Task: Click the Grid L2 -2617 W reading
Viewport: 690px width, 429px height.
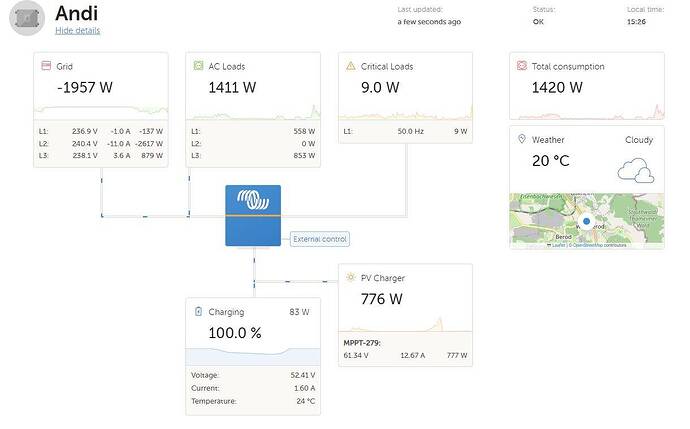Action: (149, 143)
